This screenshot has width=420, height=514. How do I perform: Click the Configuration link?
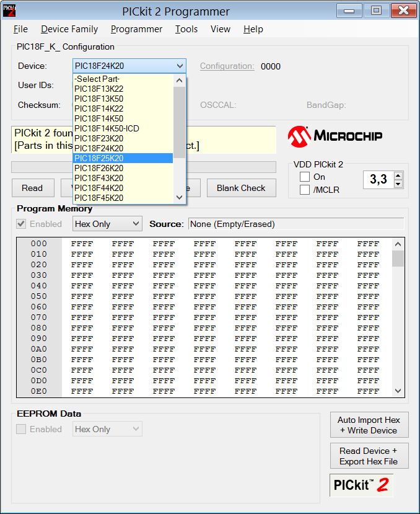(x=227, y=66)
